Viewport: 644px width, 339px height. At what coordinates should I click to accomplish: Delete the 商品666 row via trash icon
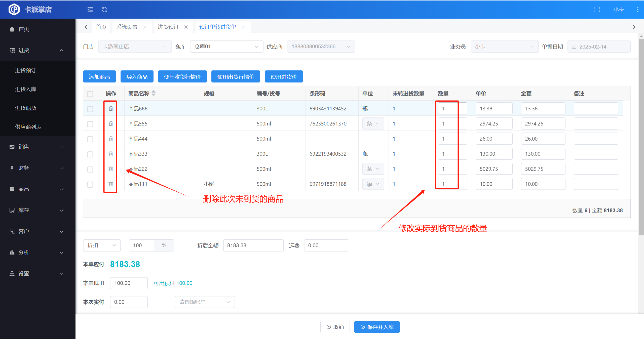pyautogui.click(x=111, y=109)
